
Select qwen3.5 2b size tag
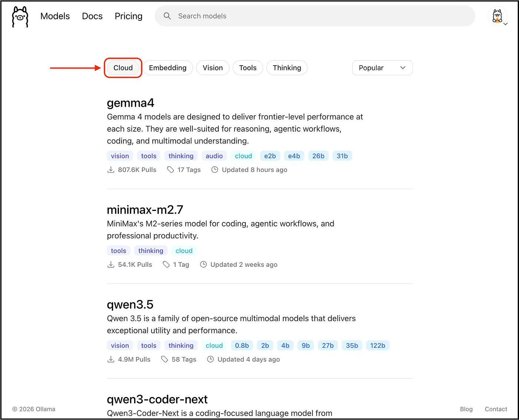pos(265,345)
